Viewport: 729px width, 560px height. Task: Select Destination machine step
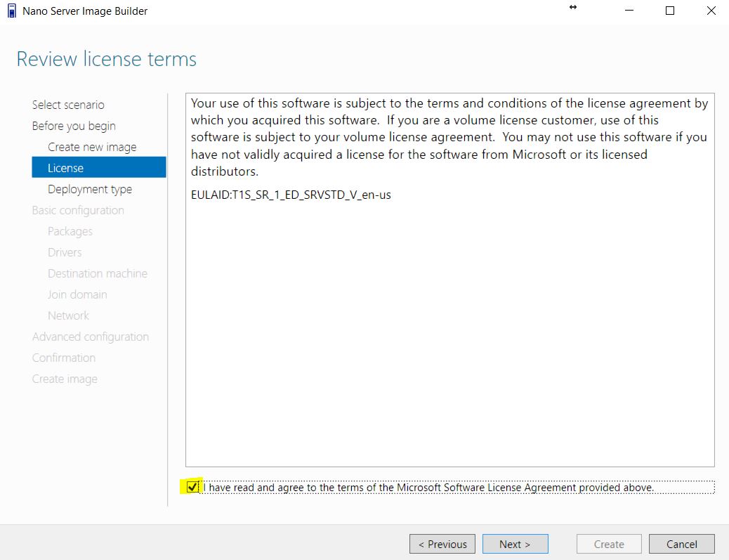(x=98, y=273)
